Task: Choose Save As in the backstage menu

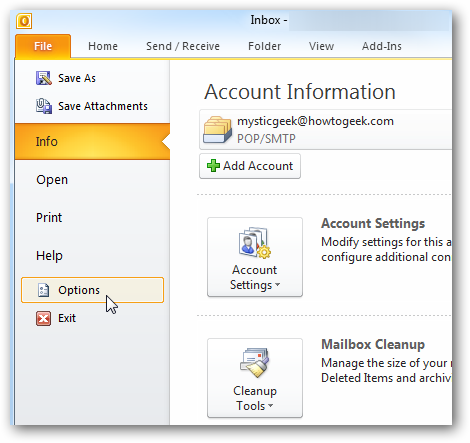Action: (x=77, y=78)
